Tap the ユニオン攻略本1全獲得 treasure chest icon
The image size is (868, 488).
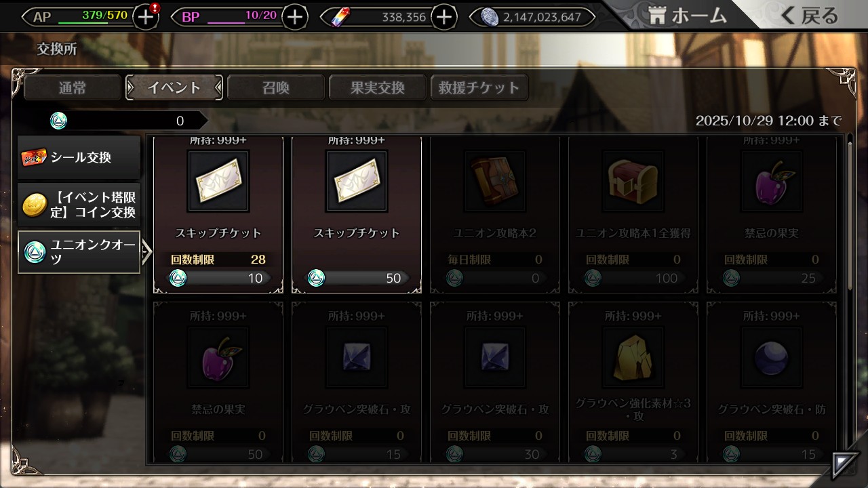(633, 182)
